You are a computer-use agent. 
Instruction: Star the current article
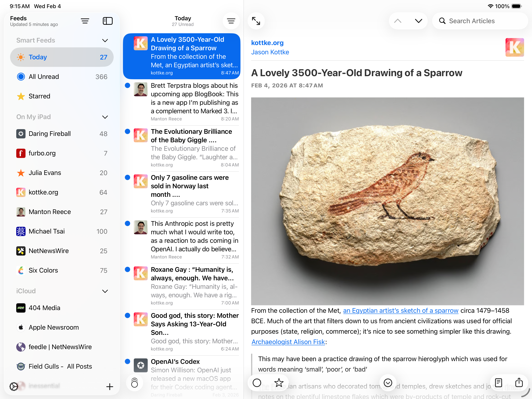(x=279, y=382)
